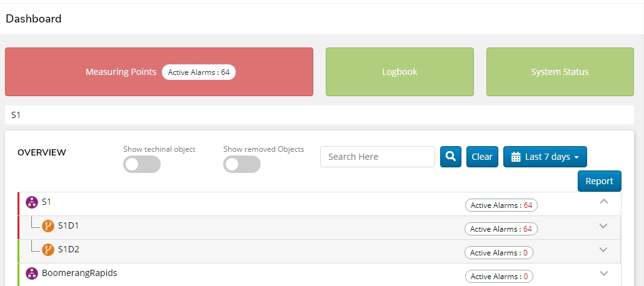The width and height of the screenshot is (644, 286).
Task: Toggle the Show removed Objects switch
Action: pos(242,164)
